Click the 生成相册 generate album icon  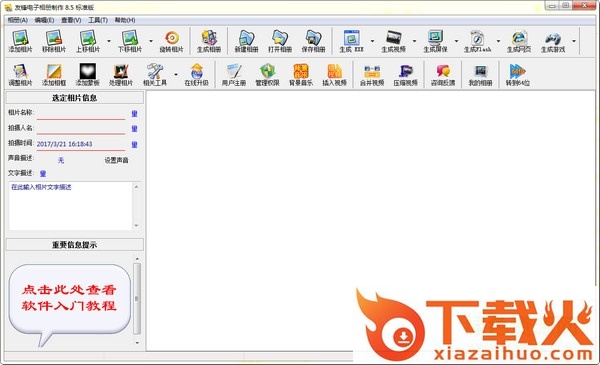click(x=209, y=38)
